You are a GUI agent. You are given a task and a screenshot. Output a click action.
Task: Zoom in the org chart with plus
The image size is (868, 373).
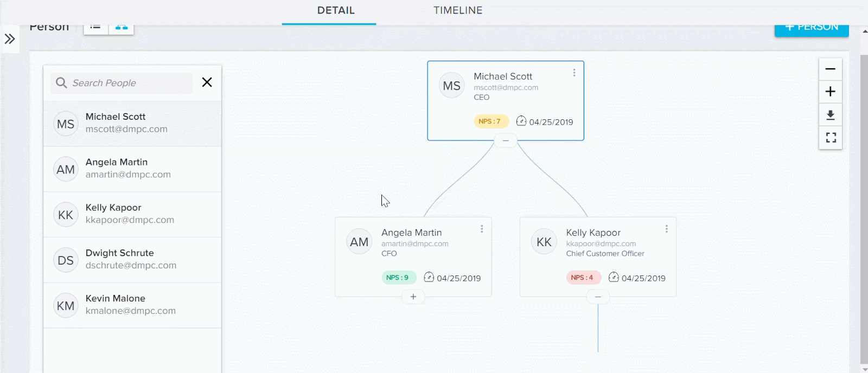(x=830, y=92)
